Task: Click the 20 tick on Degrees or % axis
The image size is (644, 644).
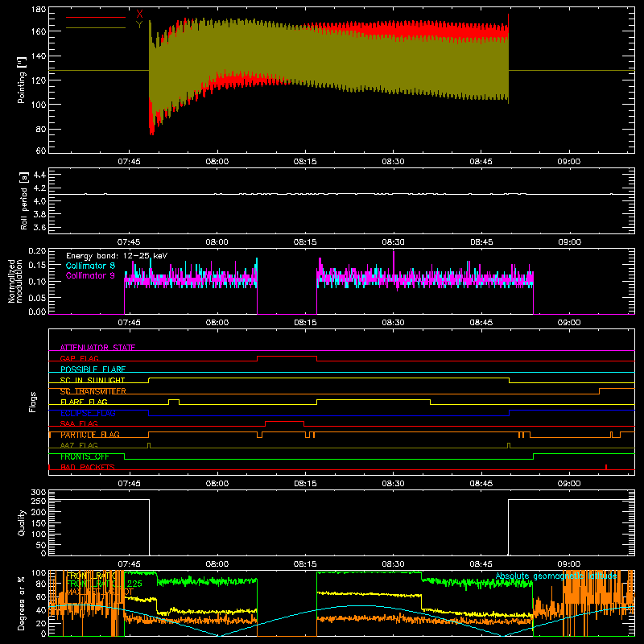Action: [42, 623]
